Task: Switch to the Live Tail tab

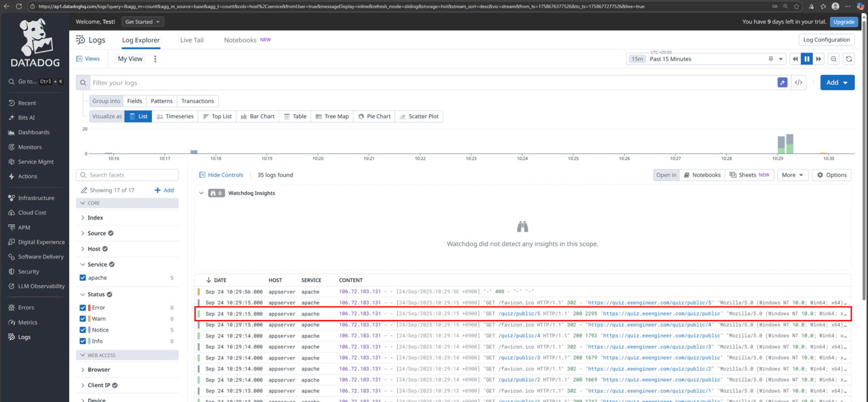Action: (191, 40)
